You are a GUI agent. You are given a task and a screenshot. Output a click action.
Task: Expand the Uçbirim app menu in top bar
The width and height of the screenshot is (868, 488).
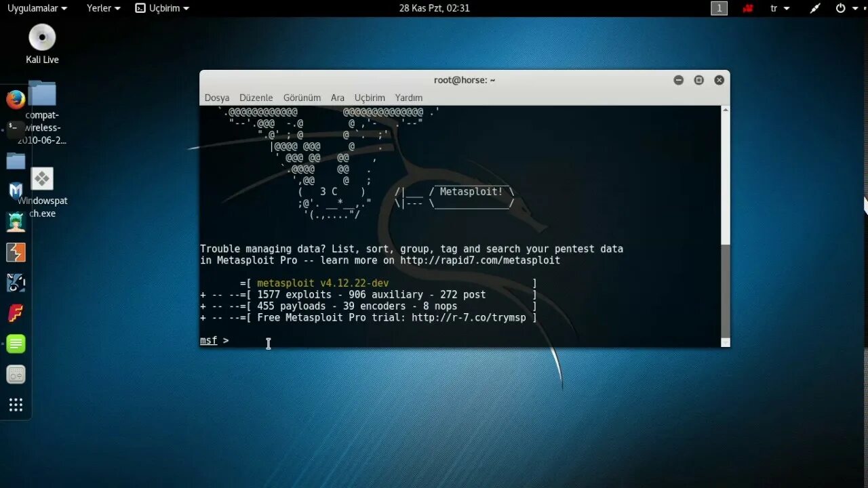click(162, 8)
